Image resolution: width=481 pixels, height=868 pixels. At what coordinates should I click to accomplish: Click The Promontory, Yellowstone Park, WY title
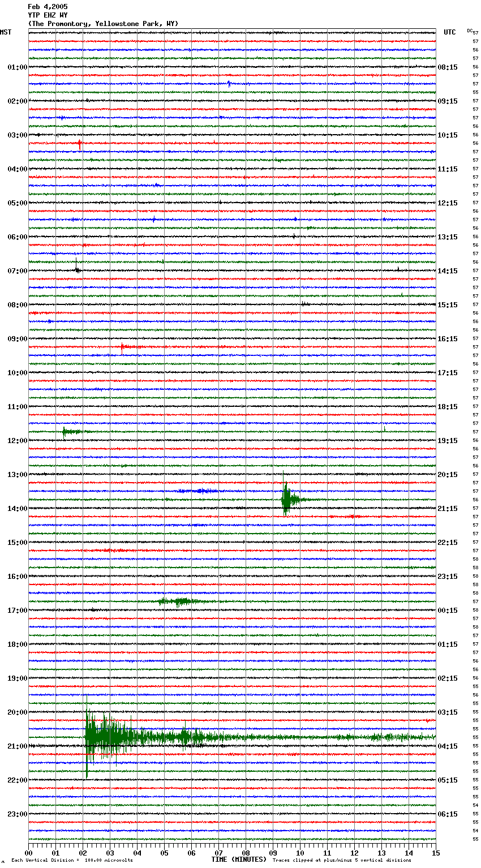(103, 24)
